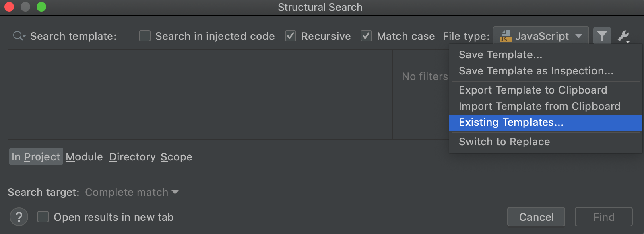Click the wrench tools icon
The image size is (644, 234).
(x=623, y=36)
